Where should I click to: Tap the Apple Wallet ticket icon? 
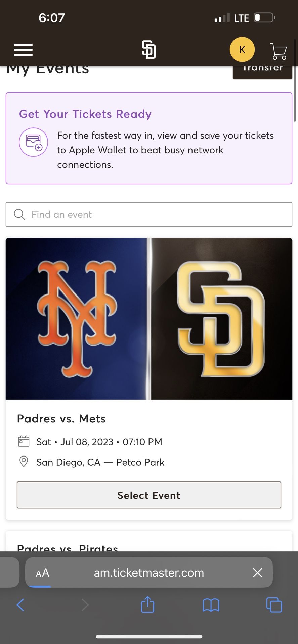pyautogui.click(x=33, y=142)
